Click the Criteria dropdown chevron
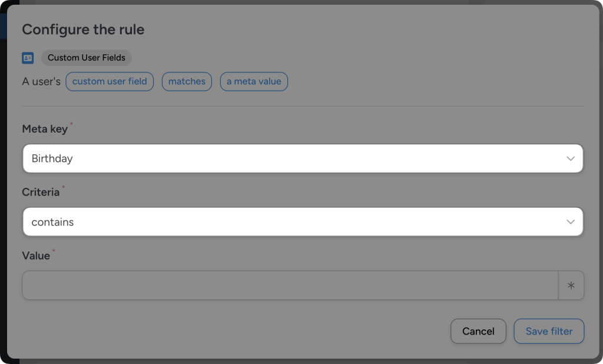603x364 pixels. 569,221
